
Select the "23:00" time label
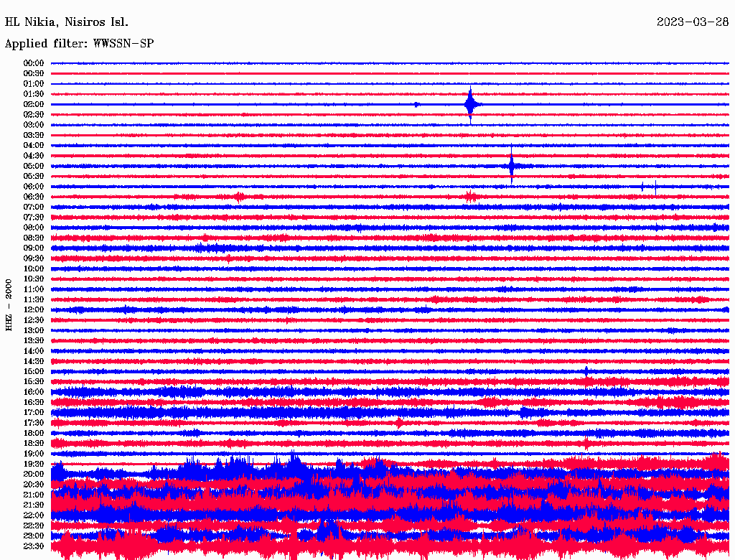[x=33, y=536]
